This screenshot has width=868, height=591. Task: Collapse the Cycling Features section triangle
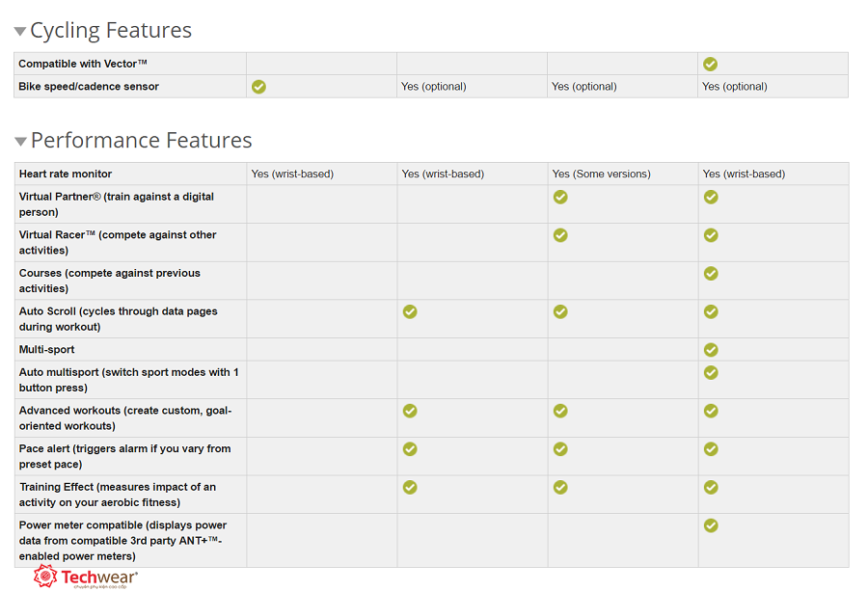pos(20,32)
